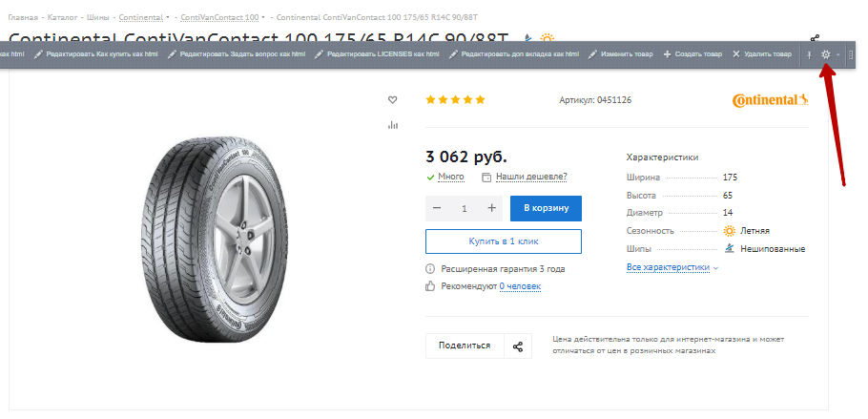
Task: Decrease the quantity with the minus button
Action: (437, 208)
